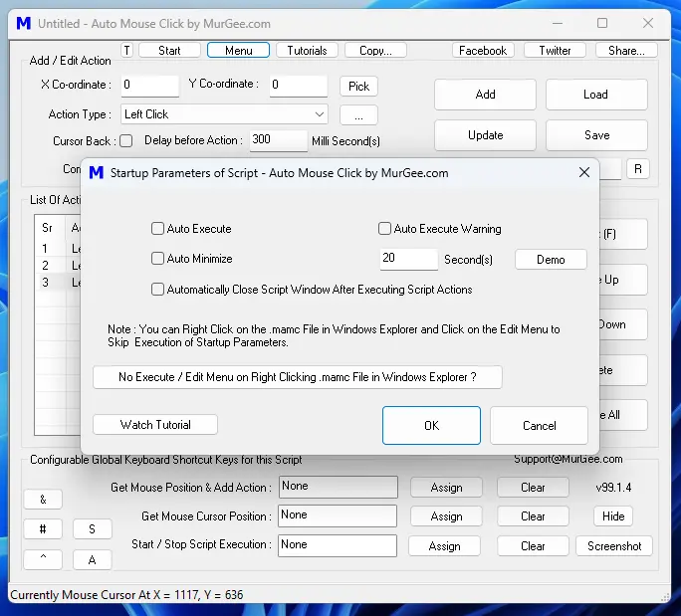681x616 pixels.
Task: Click the Share... button
Action: [626, 51]
